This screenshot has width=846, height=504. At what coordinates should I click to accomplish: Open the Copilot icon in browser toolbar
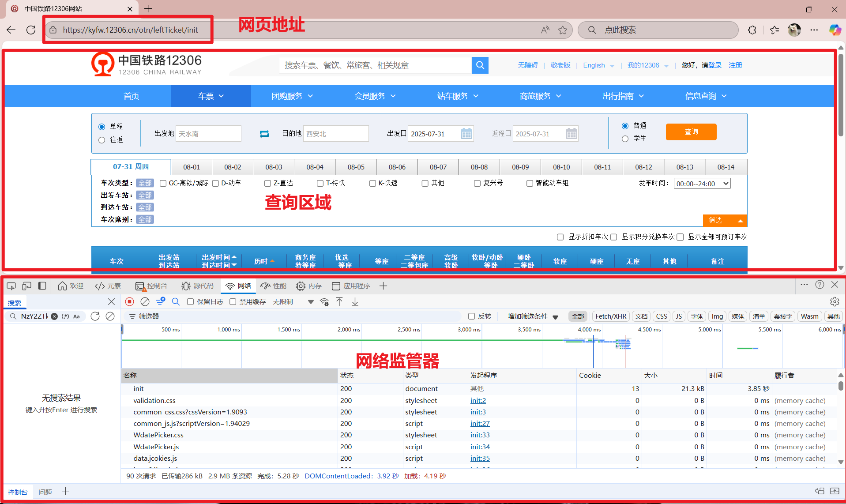pos(835,30)
